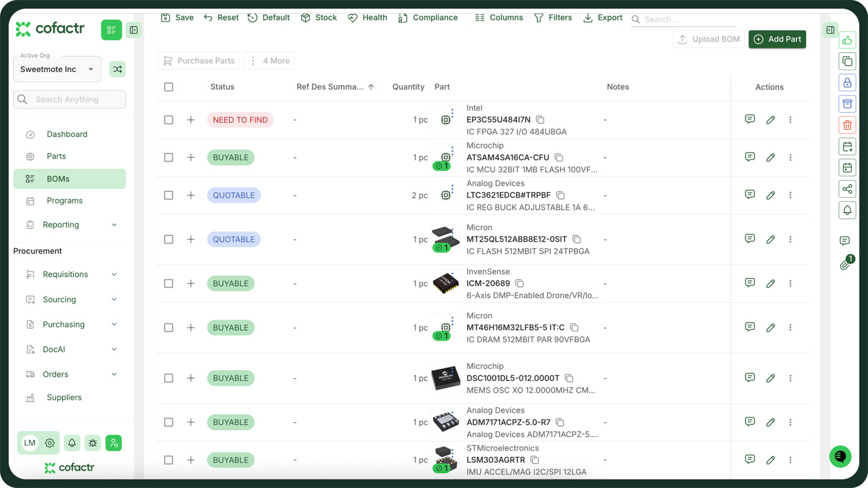The height and width of the screenshot is (488, 868).
Task: Click the shuffle switch-org icon
Action: [118, 69]
